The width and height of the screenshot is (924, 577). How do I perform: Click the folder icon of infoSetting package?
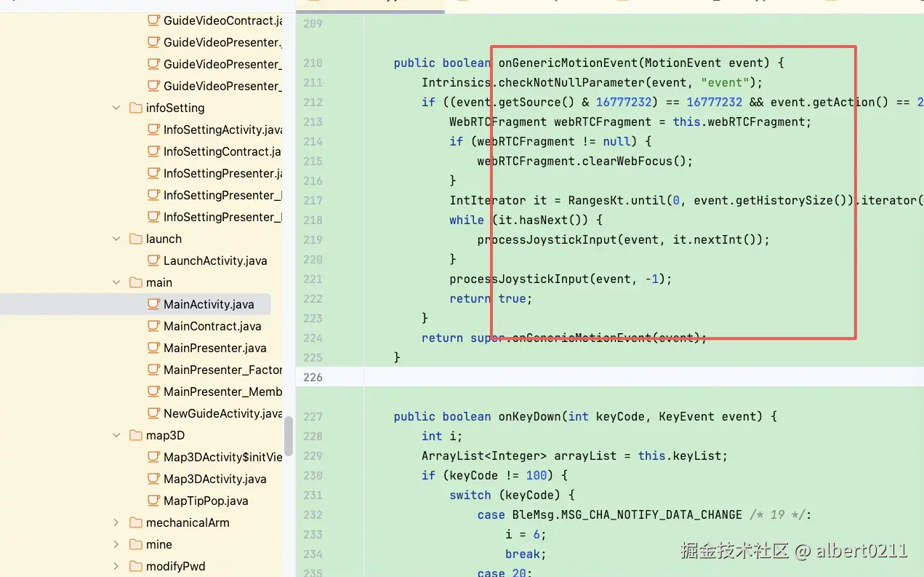click(x=136, y=108)
